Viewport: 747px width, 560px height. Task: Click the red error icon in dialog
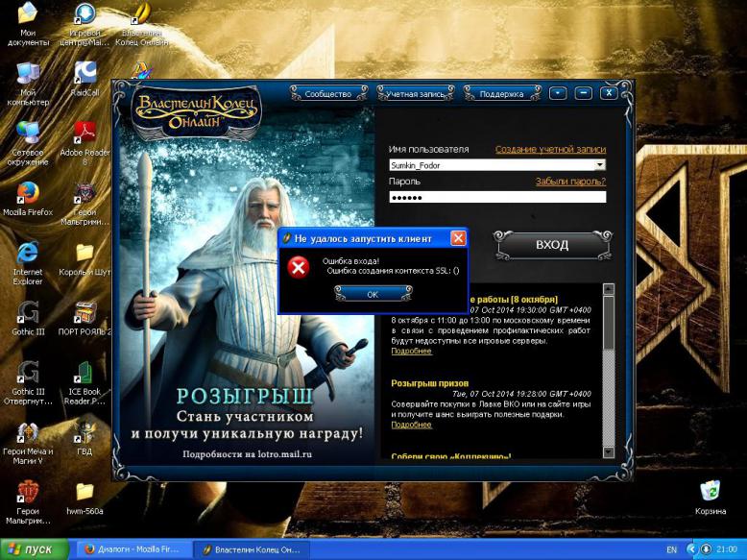click(x=299, y=267)
